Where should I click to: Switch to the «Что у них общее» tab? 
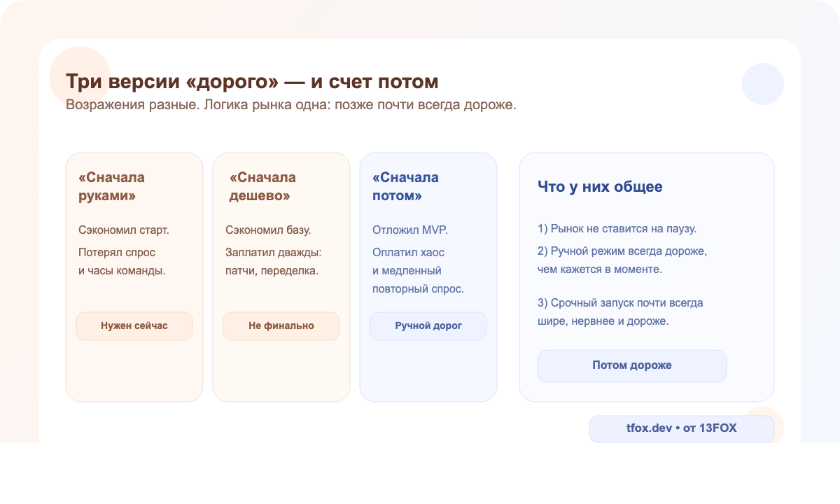coord(601,187)
